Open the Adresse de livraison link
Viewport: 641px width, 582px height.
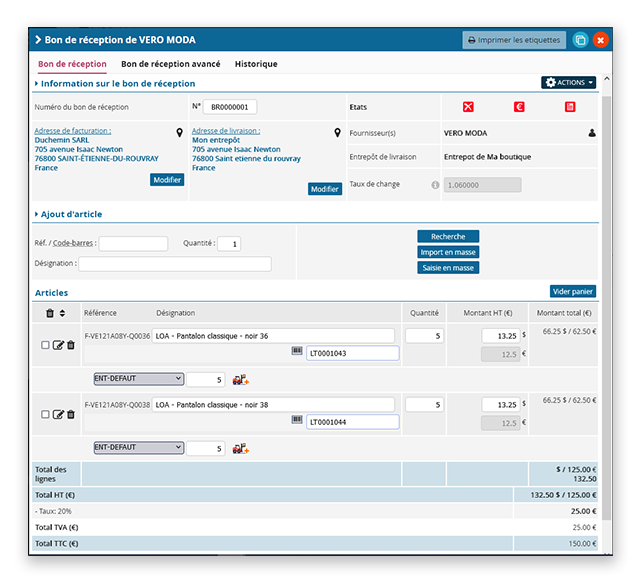(226, 131)
